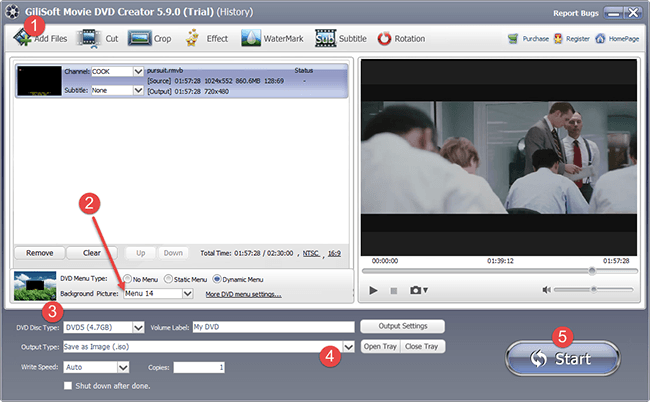
Task: Click the snapshot camera icon
Action: click(x=419, y=290)
